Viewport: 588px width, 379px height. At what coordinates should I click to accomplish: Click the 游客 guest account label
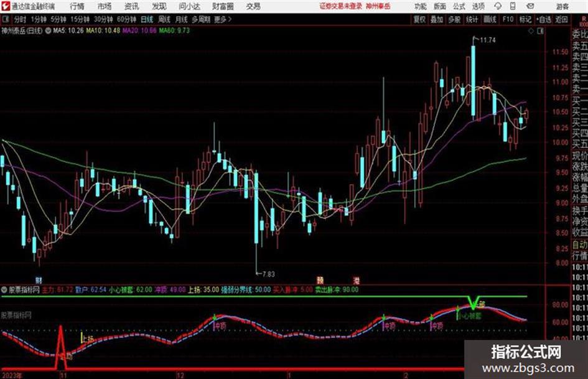[x=562, y=6]
